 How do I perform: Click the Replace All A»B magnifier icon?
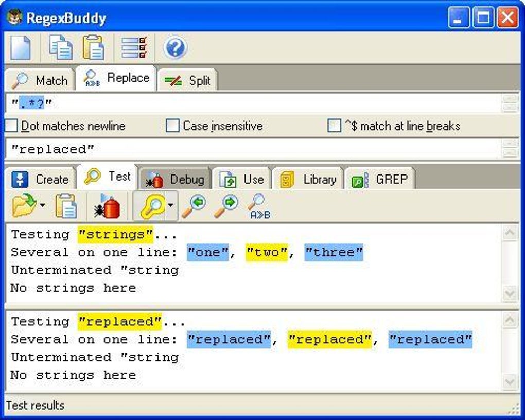(x=259, y=206)
